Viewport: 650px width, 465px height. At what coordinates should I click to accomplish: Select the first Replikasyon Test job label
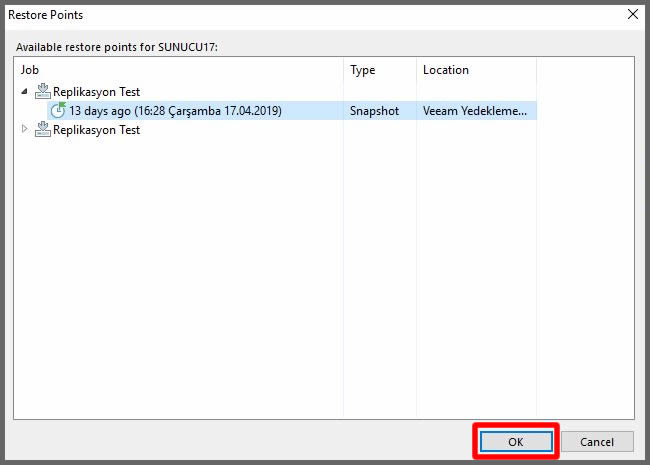click(96, 92)
